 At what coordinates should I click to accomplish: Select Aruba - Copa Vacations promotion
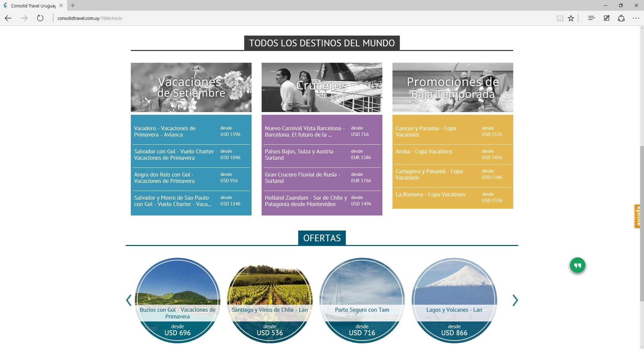click(424, 152)
